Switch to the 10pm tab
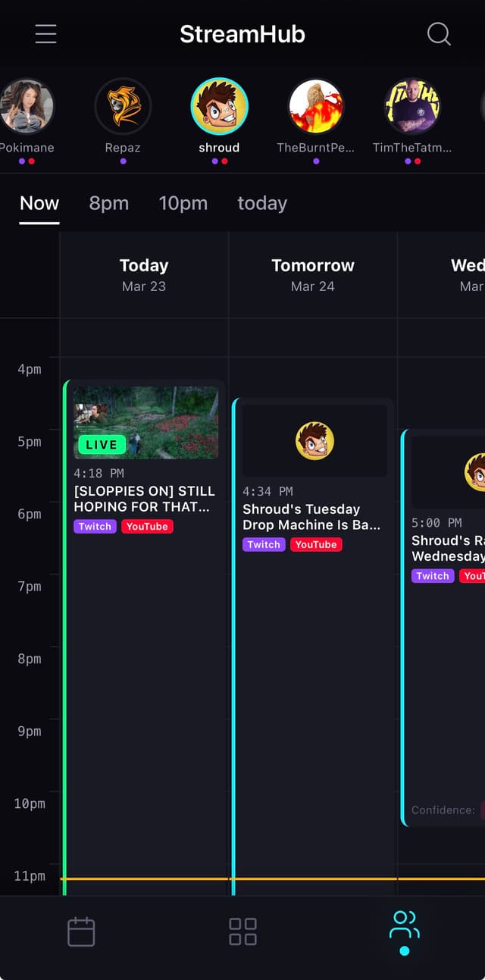485x980 pixels. point(183,202)
